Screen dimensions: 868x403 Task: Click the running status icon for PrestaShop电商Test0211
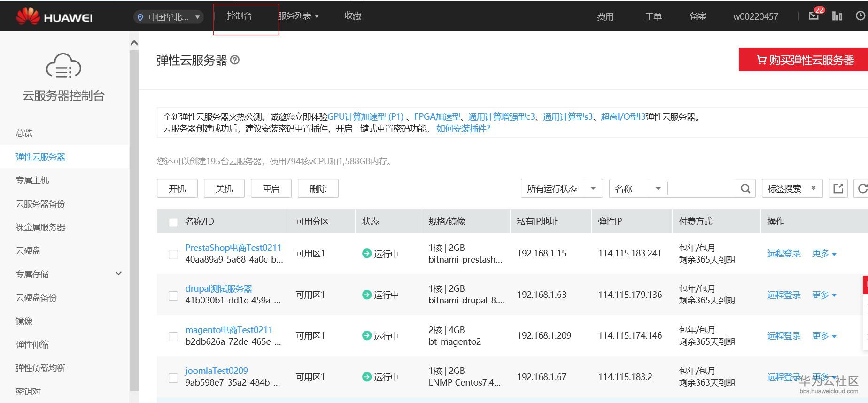(x=367, y=254)
